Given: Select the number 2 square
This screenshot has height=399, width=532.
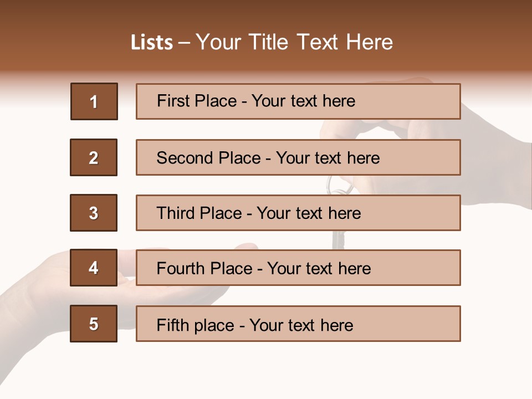Looking at the screenshot, I should coord(94,157).
